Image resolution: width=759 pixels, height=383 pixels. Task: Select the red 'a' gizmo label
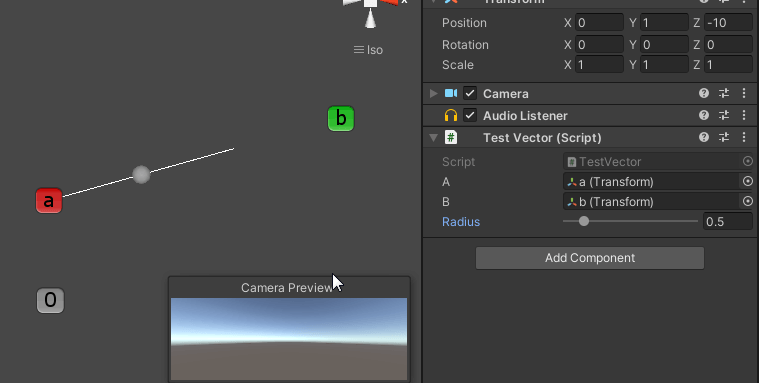point(49,200)
